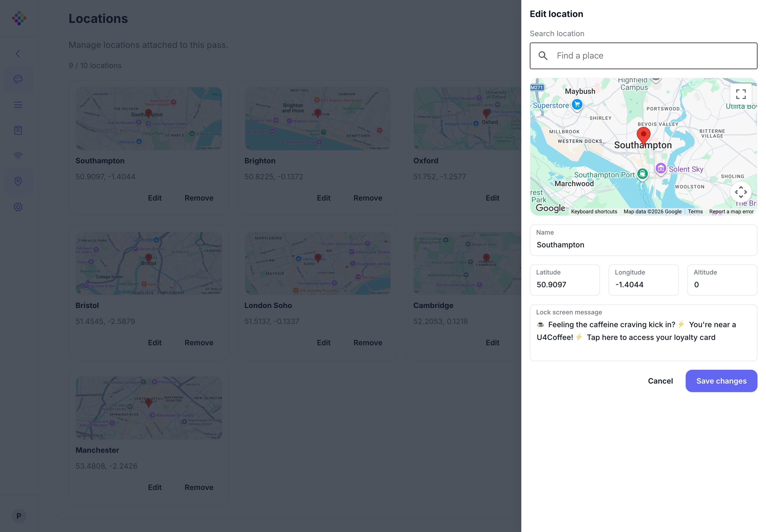The height and width of the screenshot is (532, 766).
Task: Edit the Name field containing Southampton
Action: (x=643, y=240)
